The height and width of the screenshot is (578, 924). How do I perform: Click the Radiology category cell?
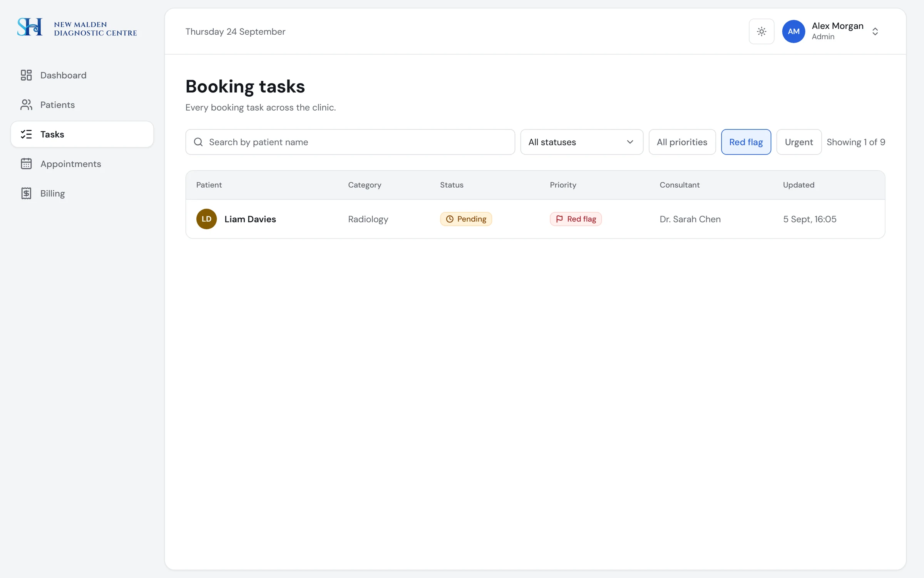pos(368,219)
